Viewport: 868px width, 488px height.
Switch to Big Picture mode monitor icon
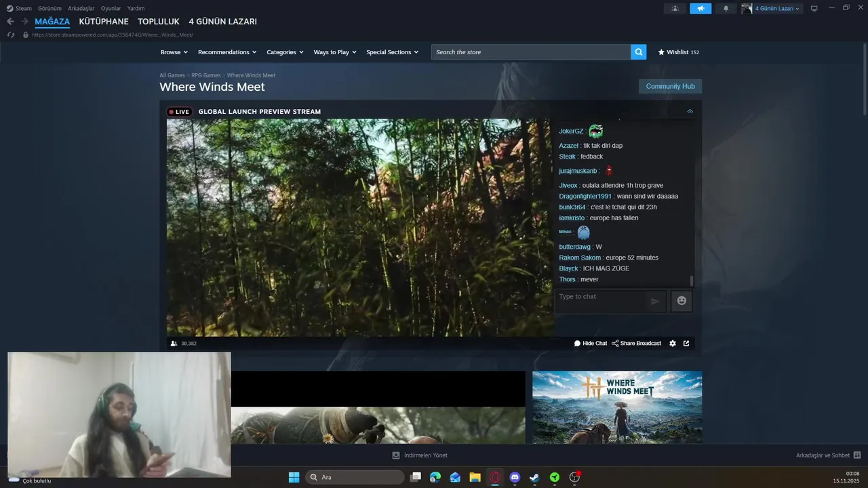[x=814, y=9]
